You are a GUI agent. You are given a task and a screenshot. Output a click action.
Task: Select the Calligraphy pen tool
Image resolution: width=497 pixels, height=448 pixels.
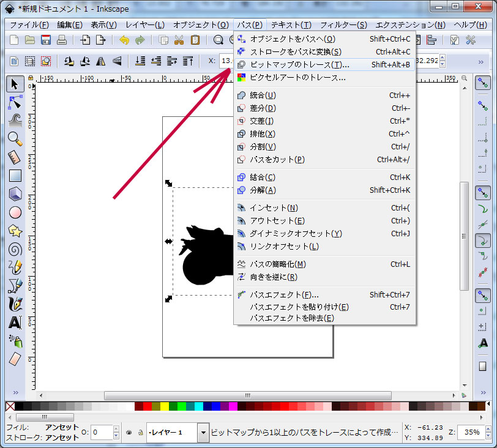15,304
